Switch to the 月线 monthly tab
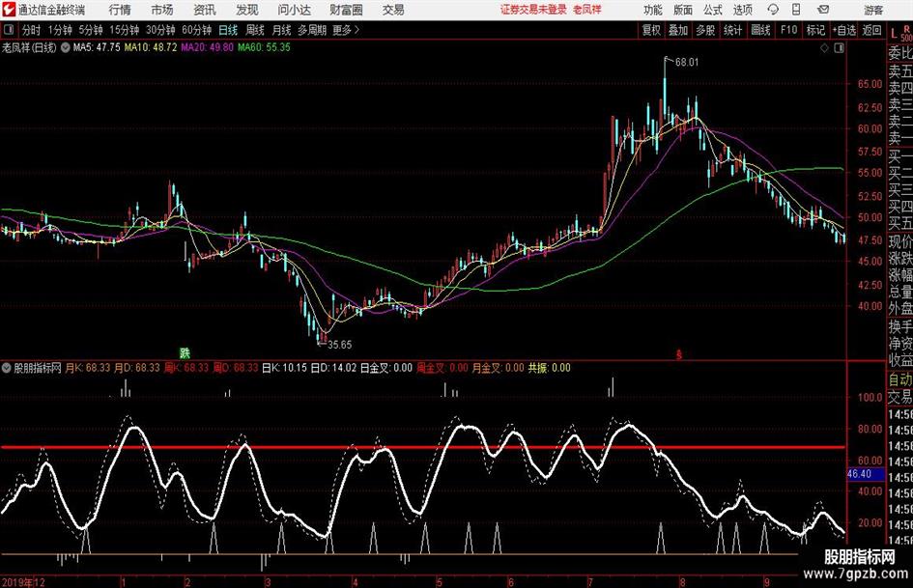 pyautogui.click(x=282, y=30)
